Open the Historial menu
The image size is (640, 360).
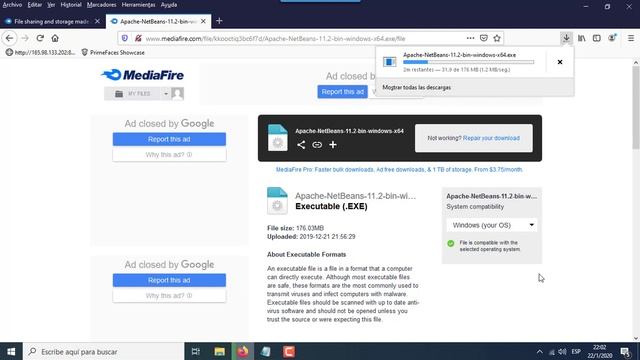pyautogui.click(x=71, y=5)
